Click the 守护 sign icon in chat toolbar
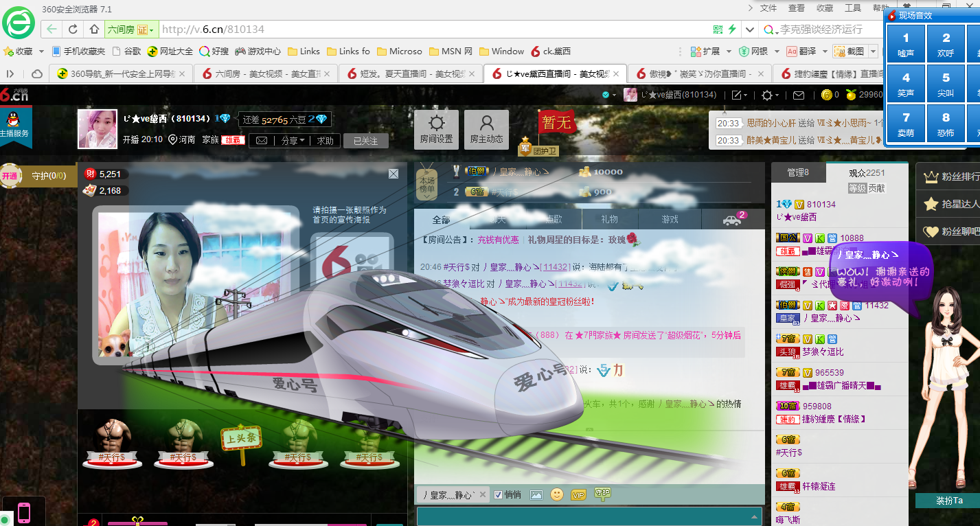Viewport: 980px width, 526px height. coord(602,493)
